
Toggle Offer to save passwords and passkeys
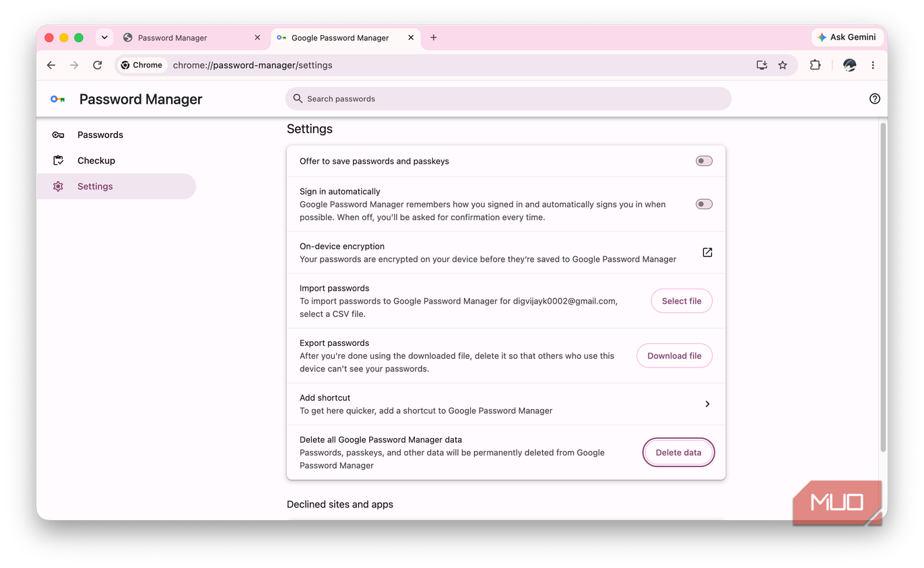(x=704, y=161)
